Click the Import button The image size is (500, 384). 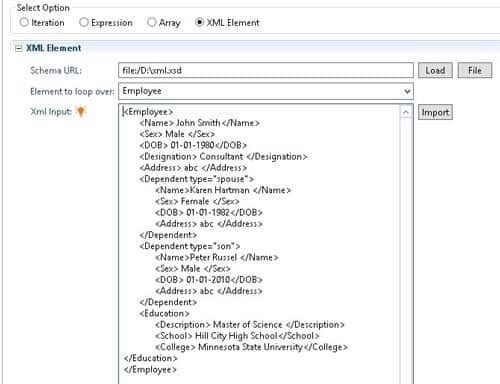[435, 112]
